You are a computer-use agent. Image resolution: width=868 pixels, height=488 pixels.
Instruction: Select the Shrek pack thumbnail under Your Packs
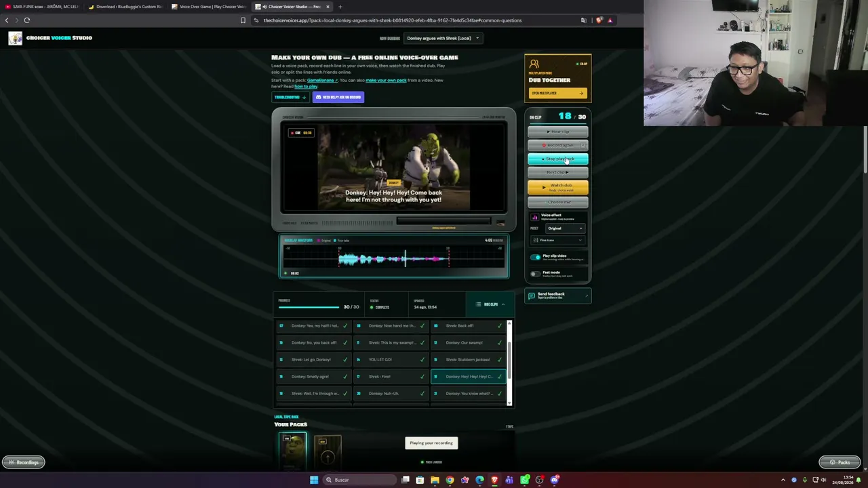[x=293, y=451]
